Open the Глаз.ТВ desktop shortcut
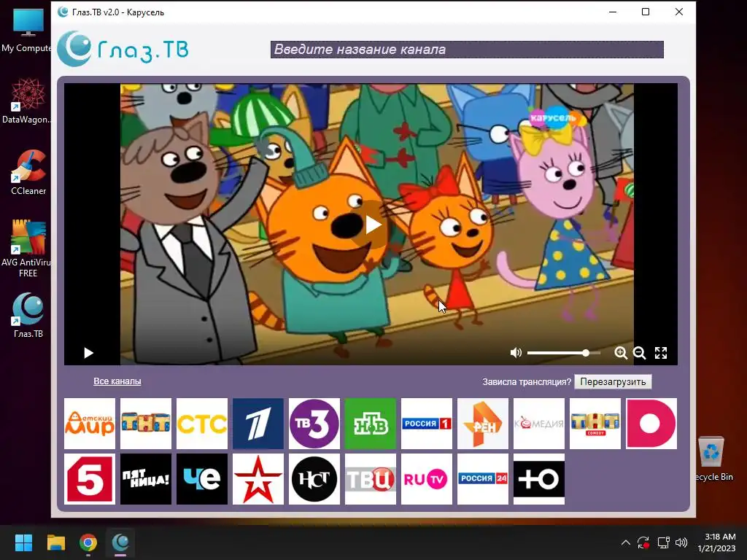 [28, 315]
